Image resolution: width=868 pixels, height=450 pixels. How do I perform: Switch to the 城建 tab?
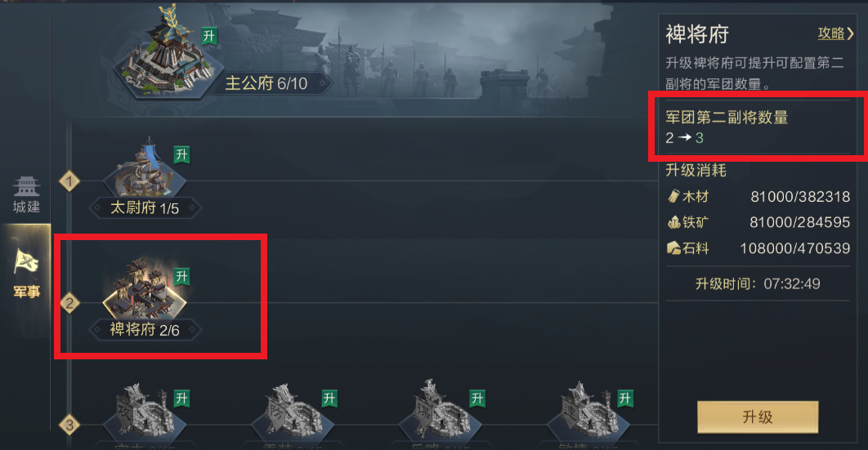[27, 194]
